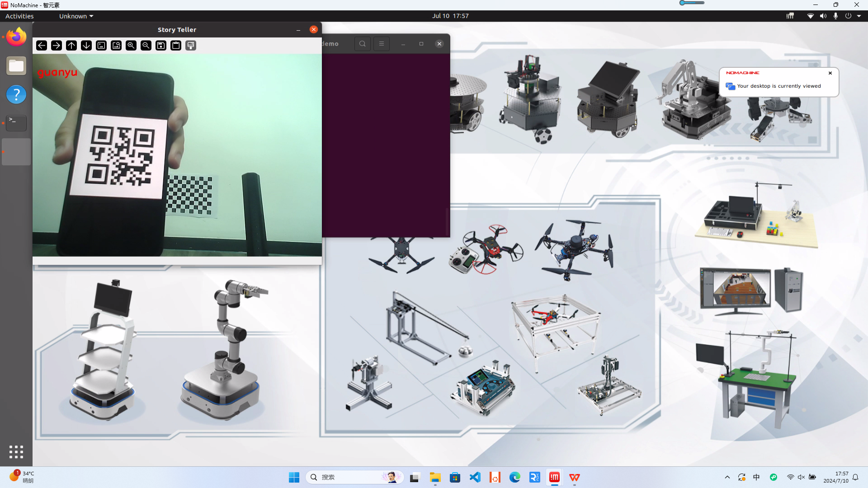Screen dimensions: 868x488
Task: Open File Explorer on Windows taskbar
Action: pyautogui.click(x=435, y=477)
